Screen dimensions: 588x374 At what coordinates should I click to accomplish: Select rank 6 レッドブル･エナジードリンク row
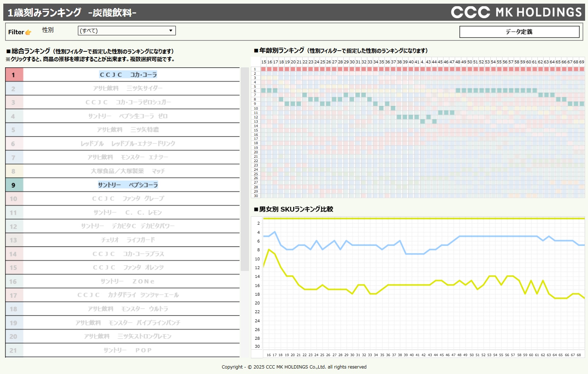pos(122,143)
